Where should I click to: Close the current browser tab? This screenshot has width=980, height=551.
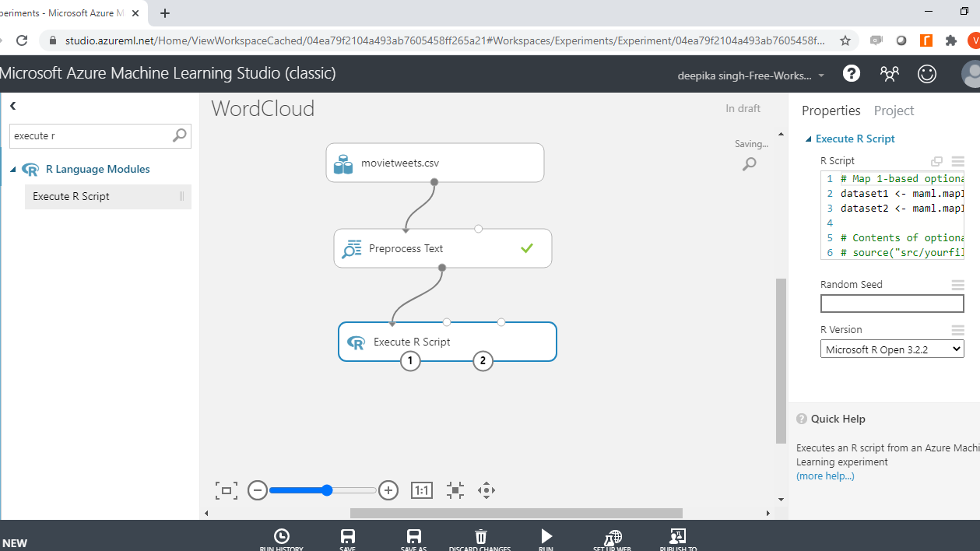click(x=136, y=13)
